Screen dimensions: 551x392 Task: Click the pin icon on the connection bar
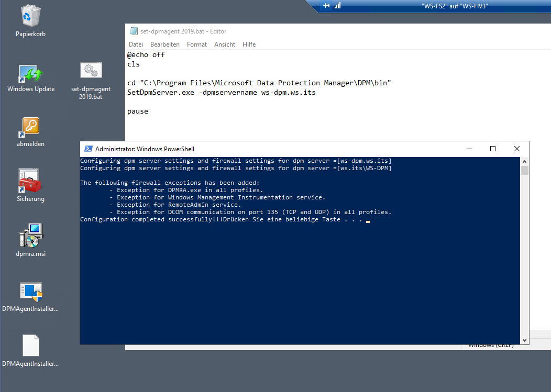[326, 6]
